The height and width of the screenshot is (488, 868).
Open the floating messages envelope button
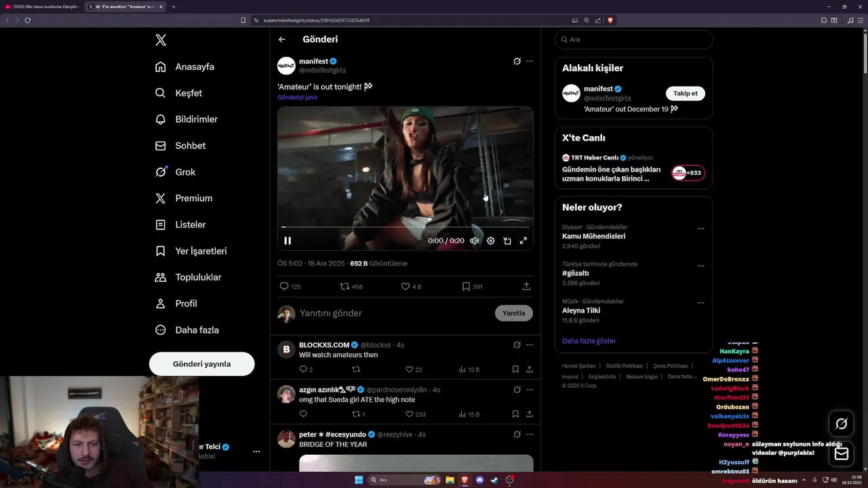coord(842,453)
